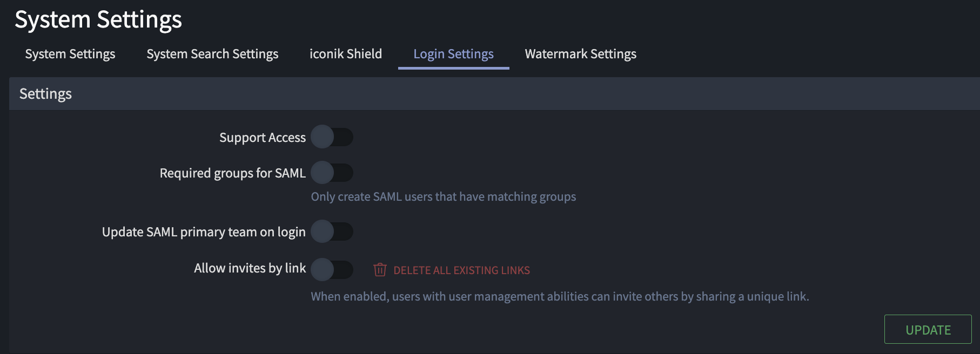The image size is (980, 354).
Task: Click the trash can icon
Action: 380,270
